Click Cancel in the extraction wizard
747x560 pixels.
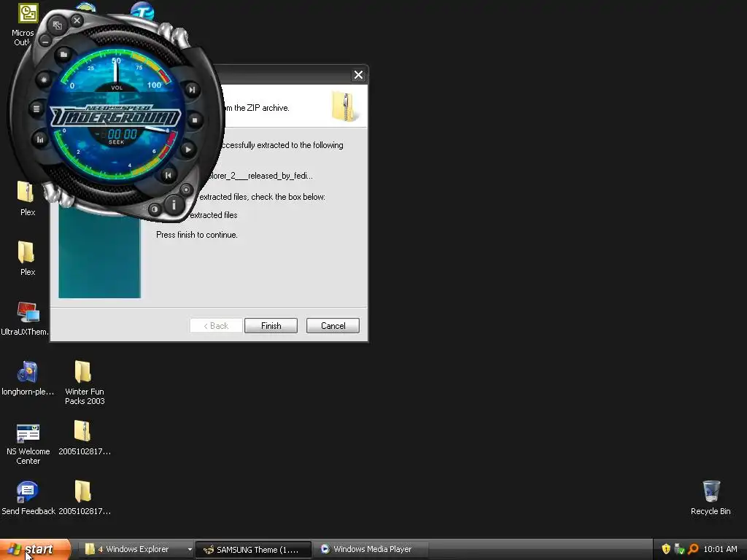(333, 326)
